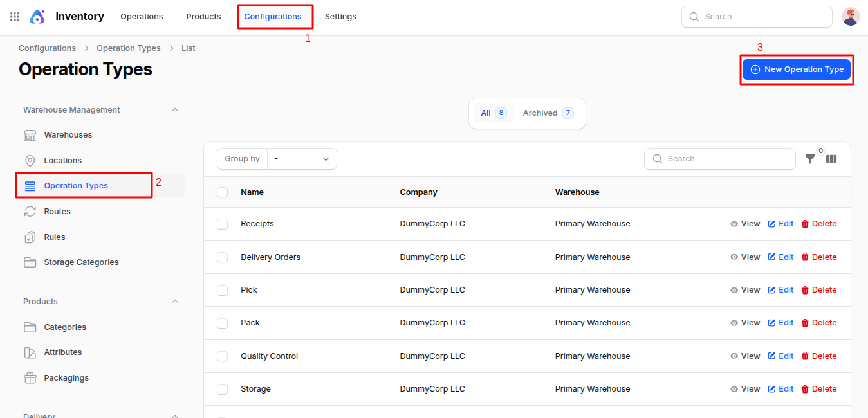This screenshot has width=868, height=418.
Task: Collapse the Warehouse Management section
Action: (175, 110)
